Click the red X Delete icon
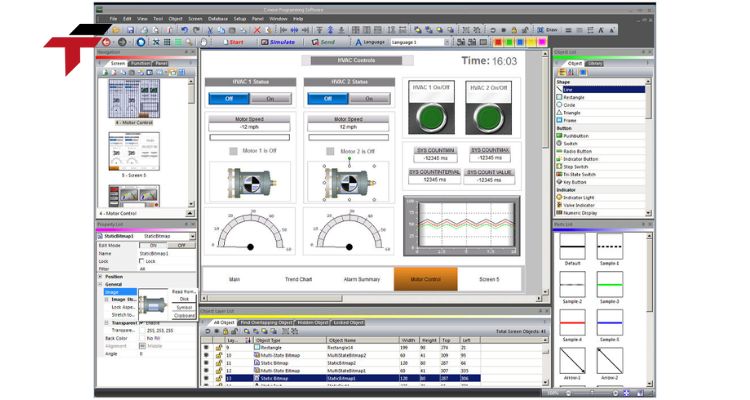750x400 pixels. [257, 30]
